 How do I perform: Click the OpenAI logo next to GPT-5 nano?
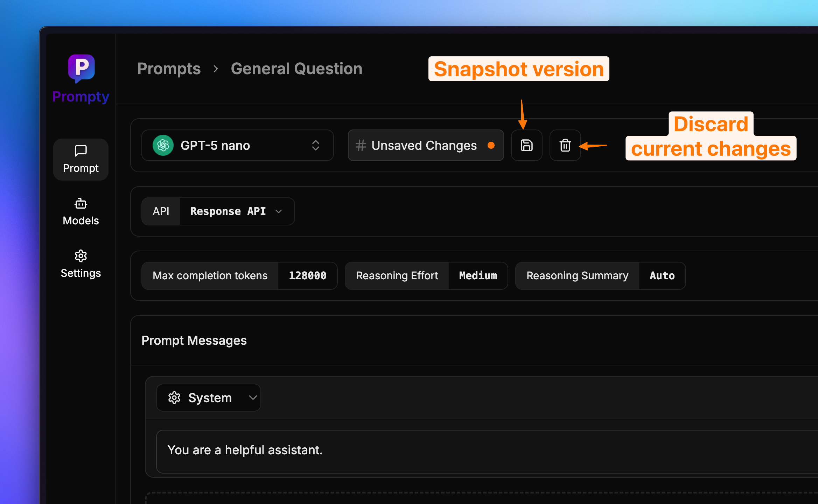tap(163, 145)
